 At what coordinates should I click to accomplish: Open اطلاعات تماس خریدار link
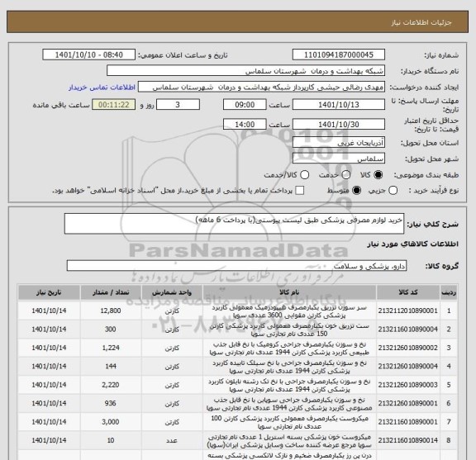coord(102,88)
